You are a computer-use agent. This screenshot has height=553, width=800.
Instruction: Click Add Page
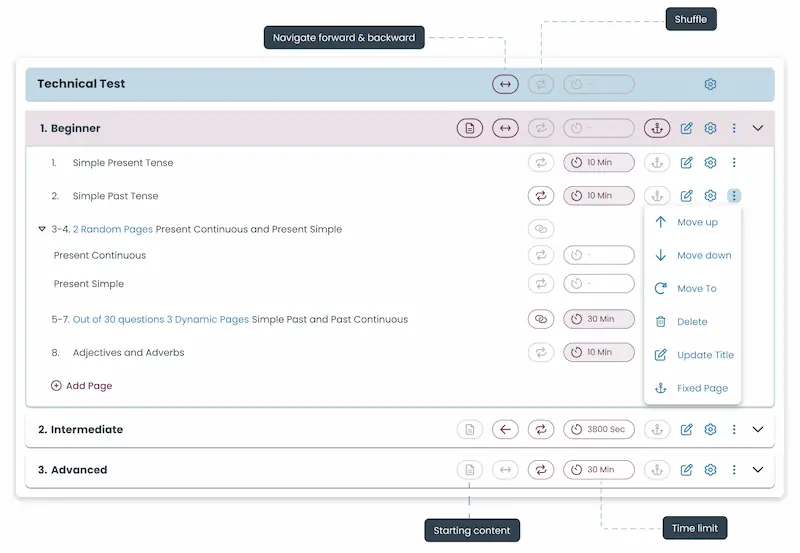point(81,386)
